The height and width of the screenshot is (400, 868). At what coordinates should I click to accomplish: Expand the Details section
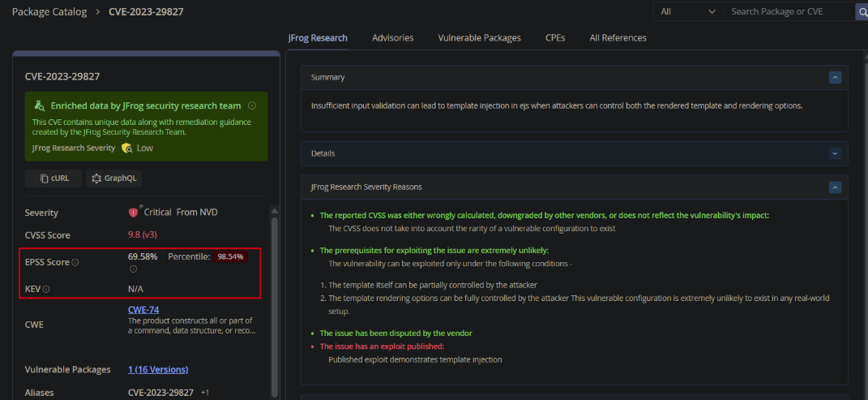click(836, 153)
